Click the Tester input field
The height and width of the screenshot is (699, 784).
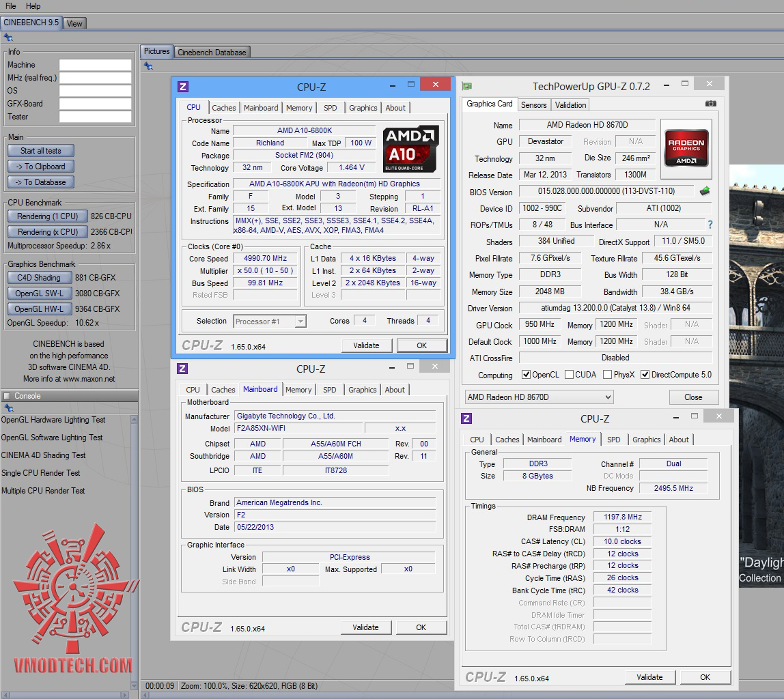(95, 117)
